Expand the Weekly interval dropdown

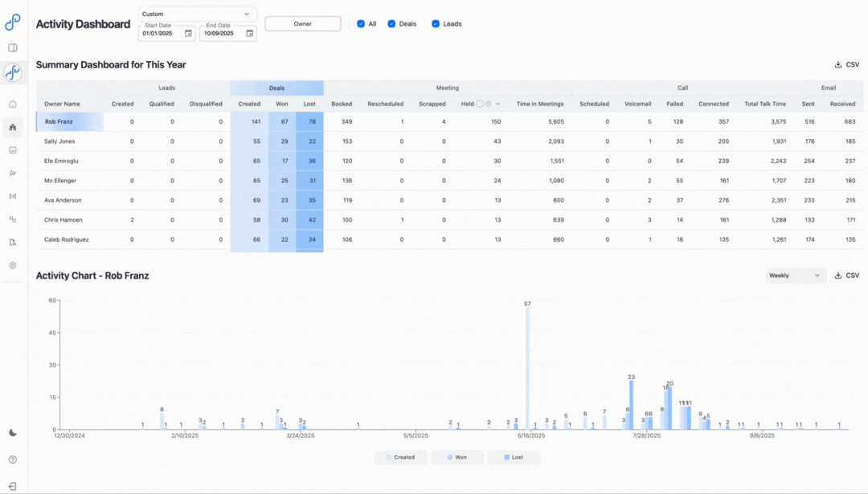796,276
